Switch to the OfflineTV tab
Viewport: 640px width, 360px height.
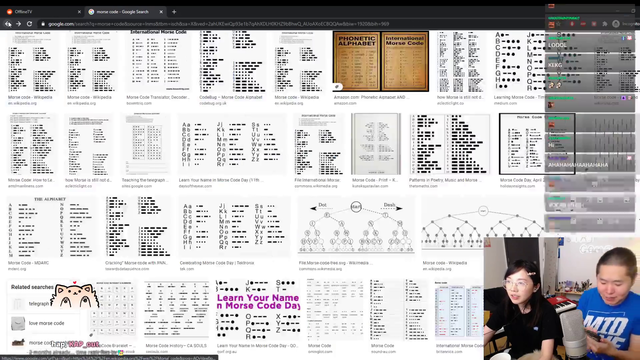[42, 12]
